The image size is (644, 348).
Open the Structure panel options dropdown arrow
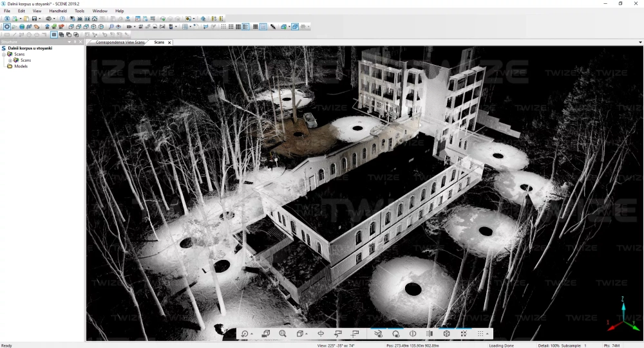click(x=70, y=42)
